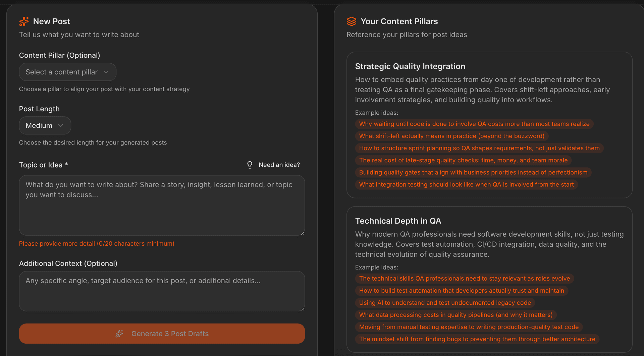
Task: Select the test automation developers trust idea
Action: [461, 291]
